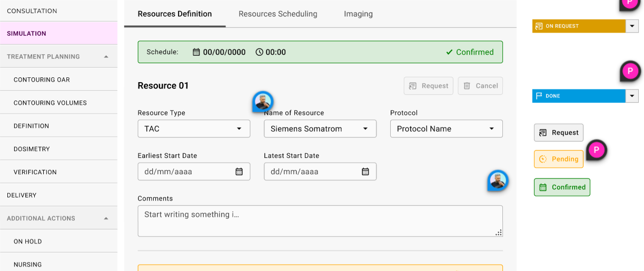Switch to the Resources Scheduling tab
644x271 pixels.
[278, 14]
